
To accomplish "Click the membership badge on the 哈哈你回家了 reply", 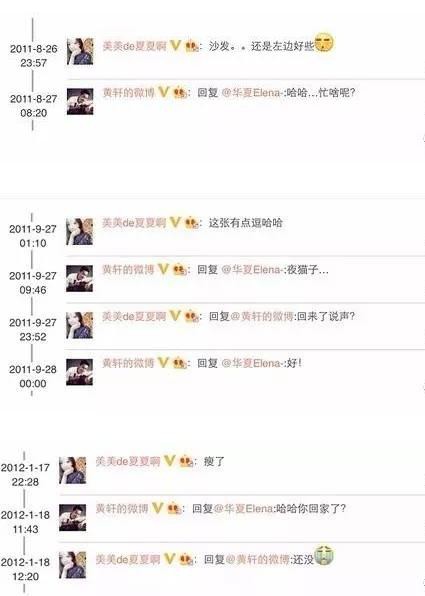I will click(x=173, y=508).
